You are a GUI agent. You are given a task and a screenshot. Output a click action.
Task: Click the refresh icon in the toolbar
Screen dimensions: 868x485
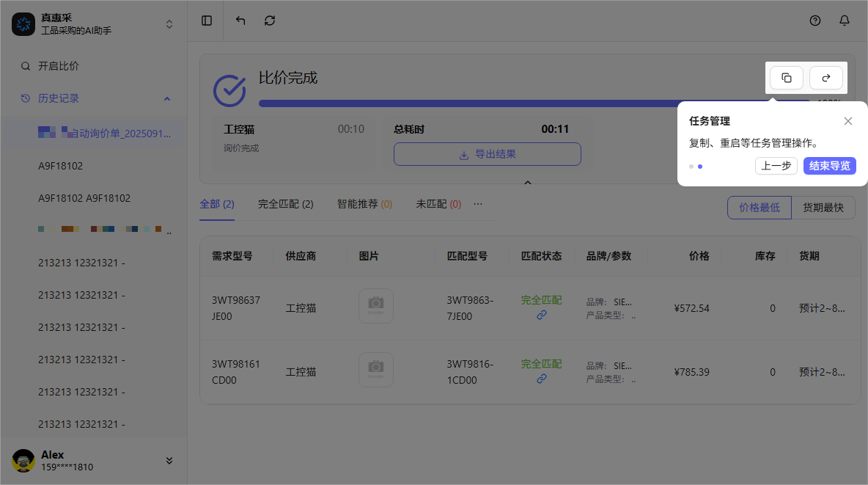coord(270,21)
